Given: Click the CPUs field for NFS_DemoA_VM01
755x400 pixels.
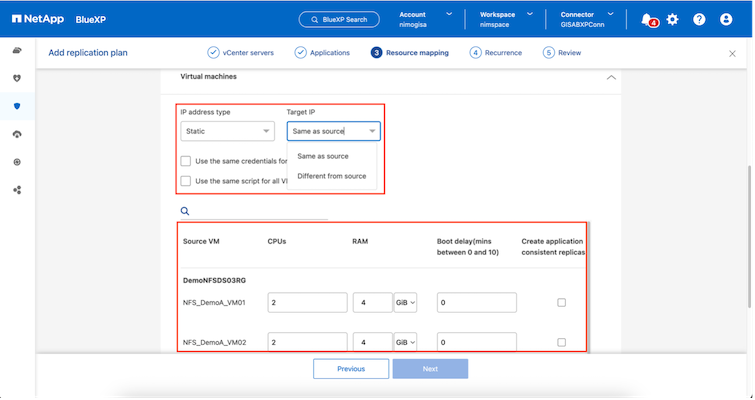Looking at the screenshot, I should click(x=307, y=302).
